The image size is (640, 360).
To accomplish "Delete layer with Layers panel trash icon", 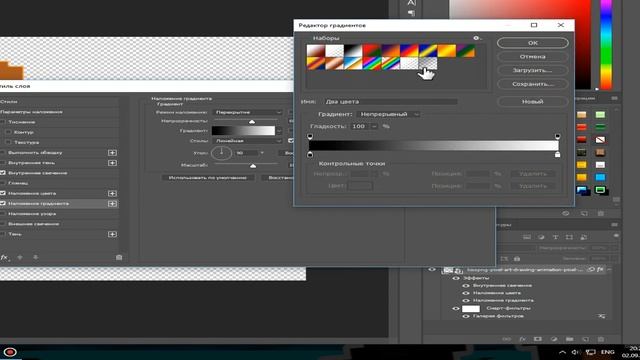I will (601, 339).
